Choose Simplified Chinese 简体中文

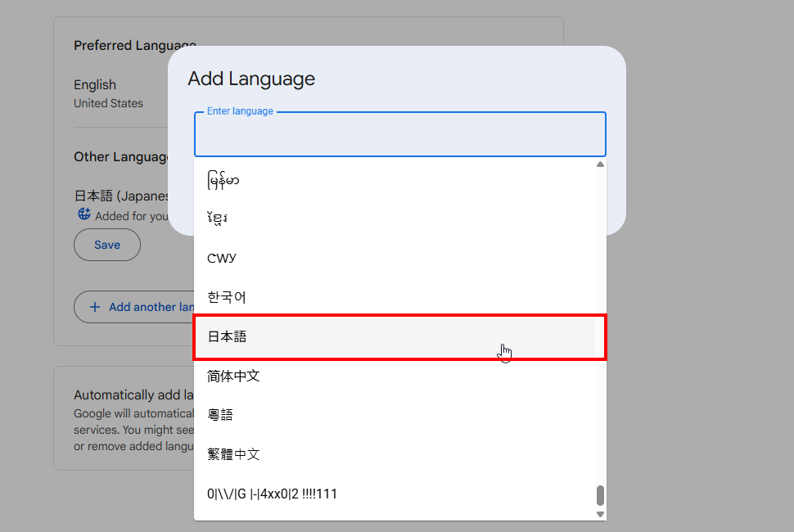(394, 376)
